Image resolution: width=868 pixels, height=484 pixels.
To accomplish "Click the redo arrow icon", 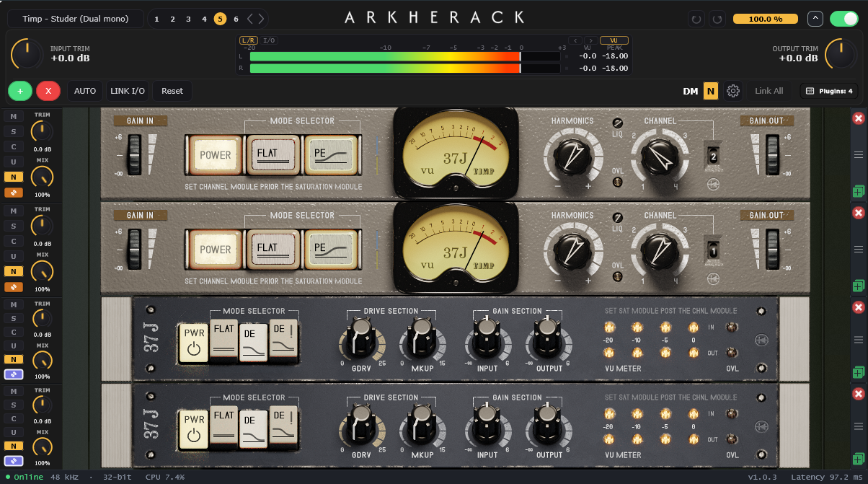I will 717,19.
